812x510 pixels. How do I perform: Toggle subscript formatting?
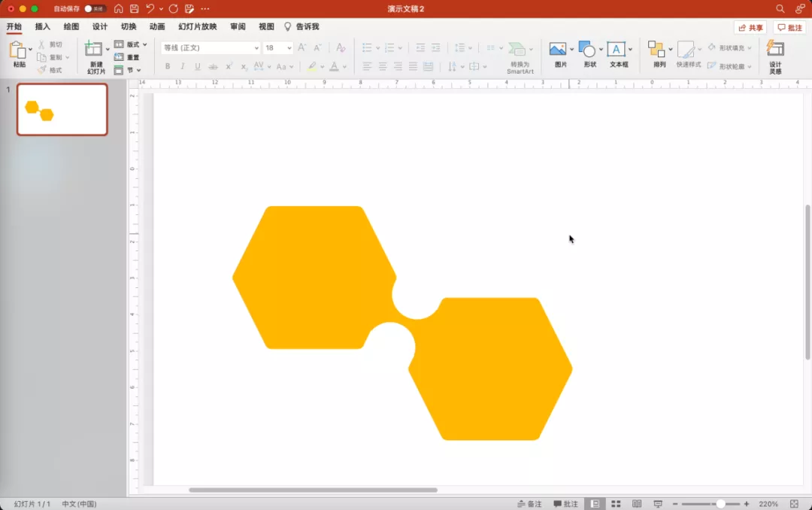tap(244, 66)
